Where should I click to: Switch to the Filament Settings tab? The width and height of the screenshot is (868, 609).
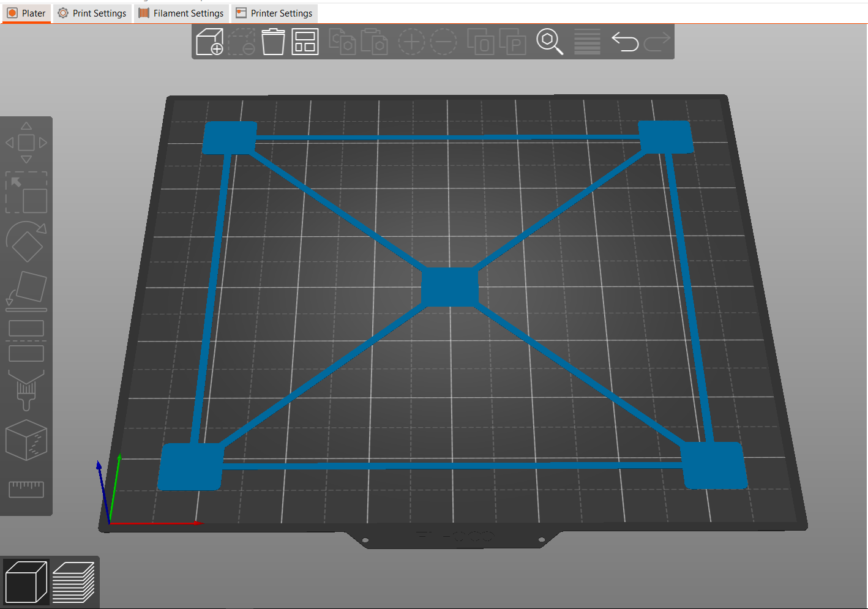tap(181, 13)
